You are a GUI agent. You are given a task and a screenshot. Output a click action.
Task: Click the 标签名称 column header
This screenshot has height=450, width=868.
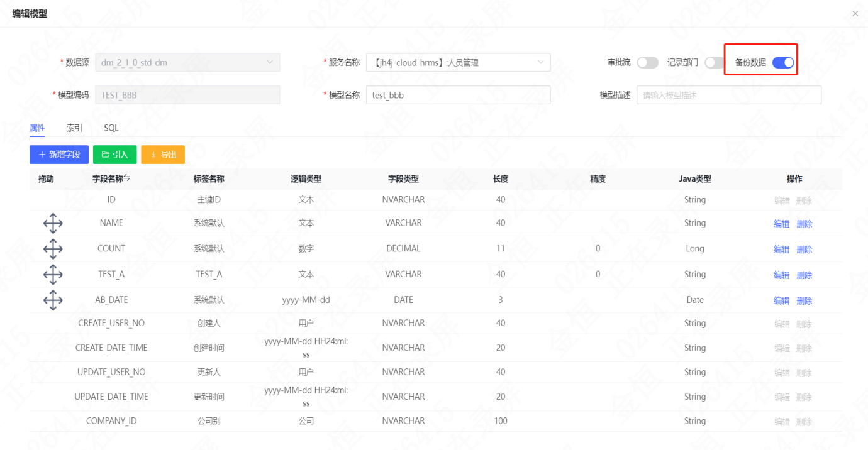(209, 178)
